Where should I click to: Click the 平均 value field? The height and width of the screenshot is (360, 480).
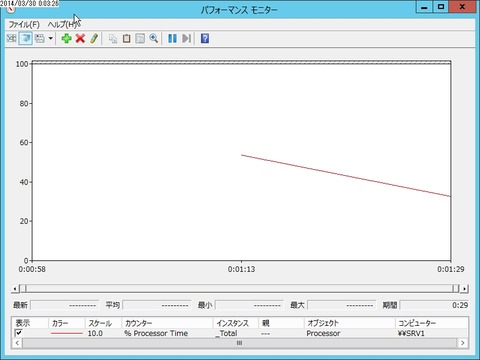pos(157,305)
